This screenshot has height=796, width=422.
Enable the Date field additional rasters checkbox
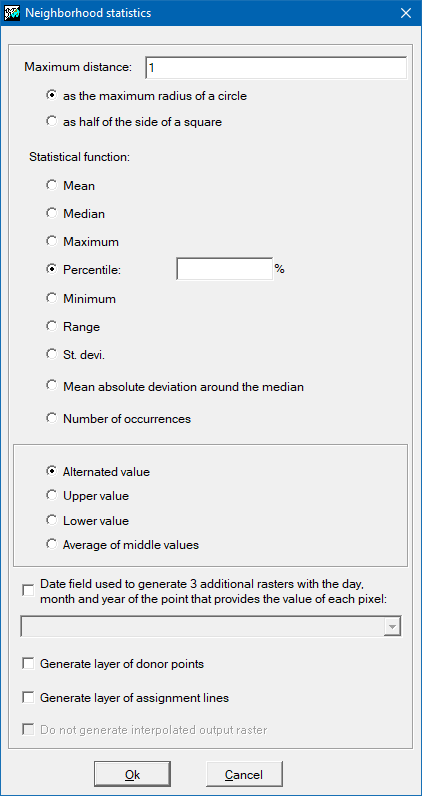click(x=28, y=590)
